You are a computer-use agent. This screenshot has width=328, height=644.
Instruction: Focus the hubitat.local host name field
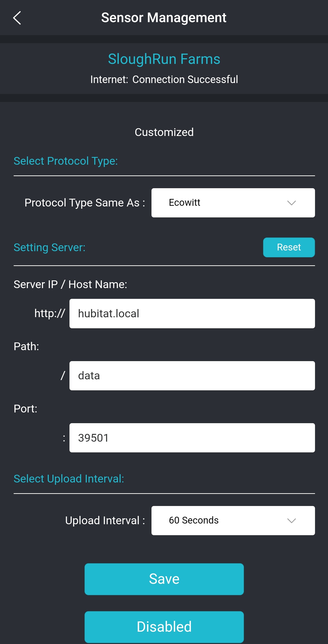click(192, 313)
